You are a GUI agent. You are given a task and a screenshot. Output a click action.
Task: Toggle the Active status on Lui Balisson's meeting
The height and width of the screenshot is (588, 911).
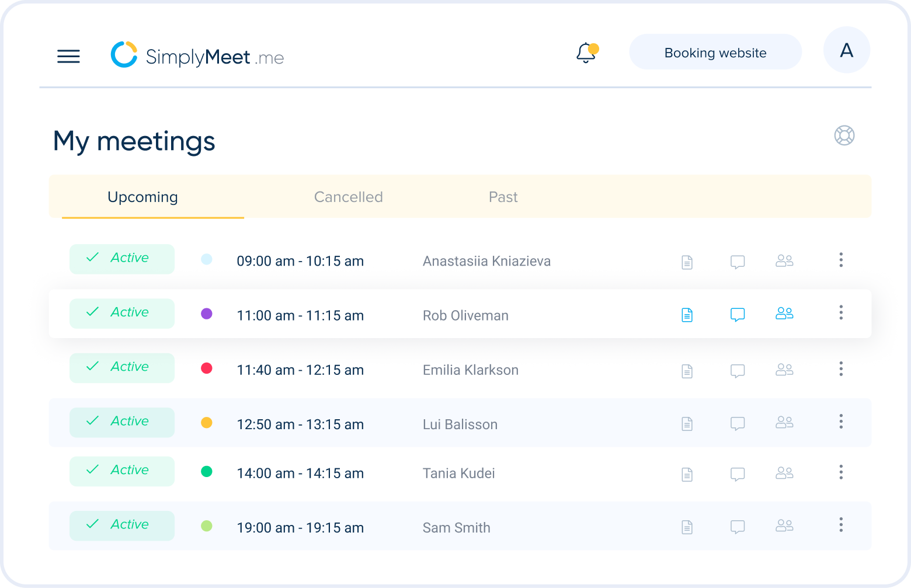[x=121, y=422]
